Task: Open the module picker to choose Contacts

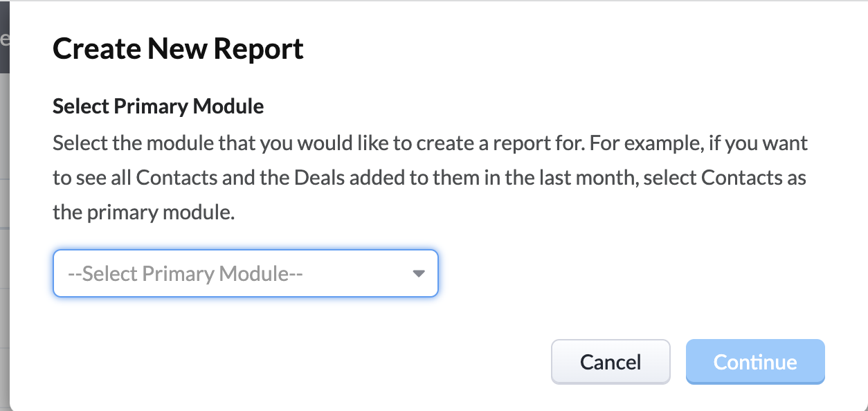Action: [246, 273]
